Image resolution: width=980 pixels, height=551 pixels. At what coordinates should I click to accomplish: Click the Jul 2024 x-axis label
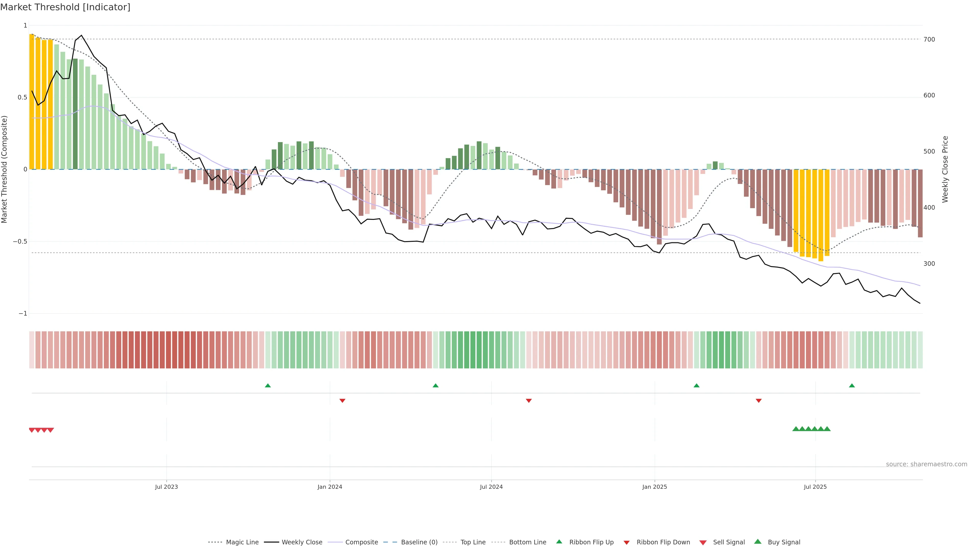pyautogui.click(x=491, y=487)
